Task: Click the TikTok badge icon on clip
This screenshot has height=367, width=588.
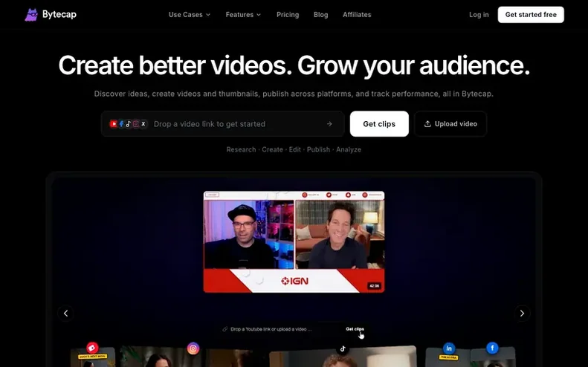Action: click(343, 348)
